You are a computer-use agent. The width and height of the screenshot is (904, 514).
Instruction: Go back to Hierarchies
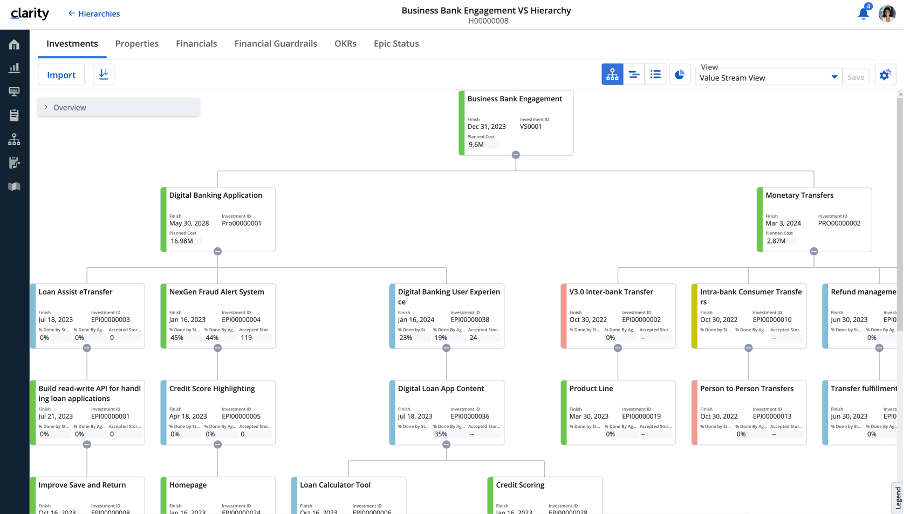(x=94, y=13)
